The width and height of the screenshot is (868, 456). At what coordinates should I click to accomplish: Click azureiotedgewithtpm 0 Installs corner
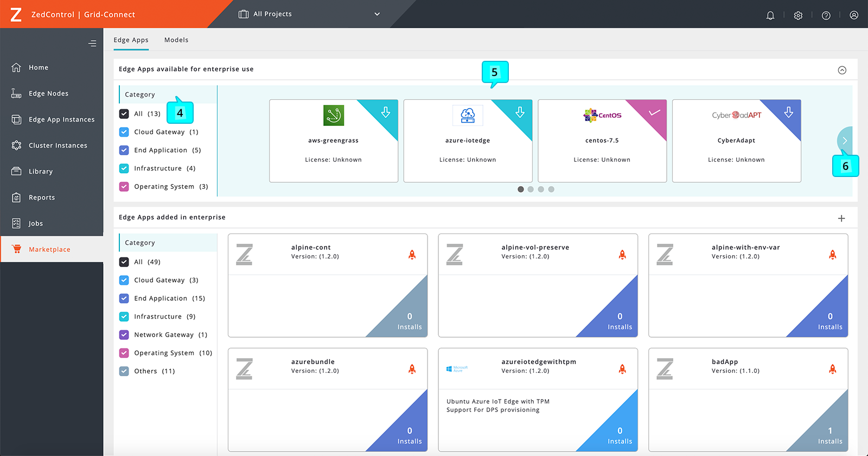tap(619, 435)
